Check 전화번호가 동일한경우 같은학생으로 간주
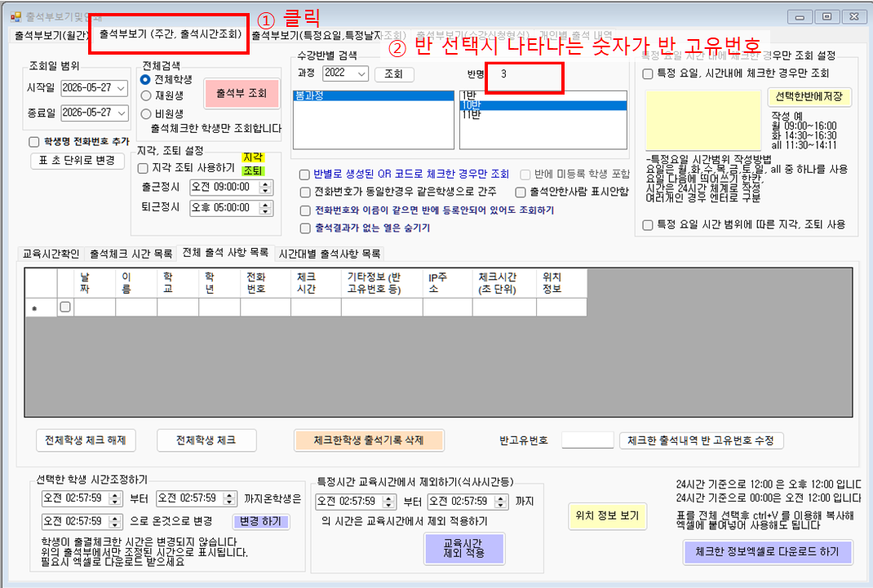The width and height of the screenshot is (873, 588). pyautogui.click(x=304, y=192)
